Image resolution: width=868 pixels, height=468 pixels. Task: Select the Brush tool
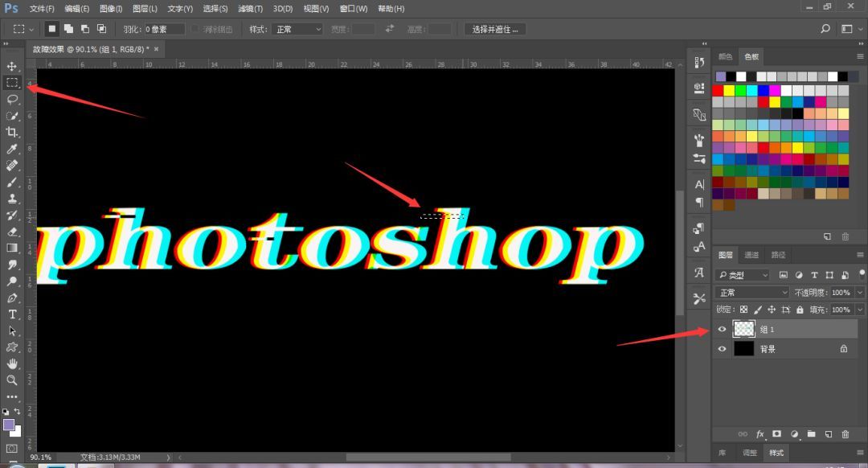11,183
